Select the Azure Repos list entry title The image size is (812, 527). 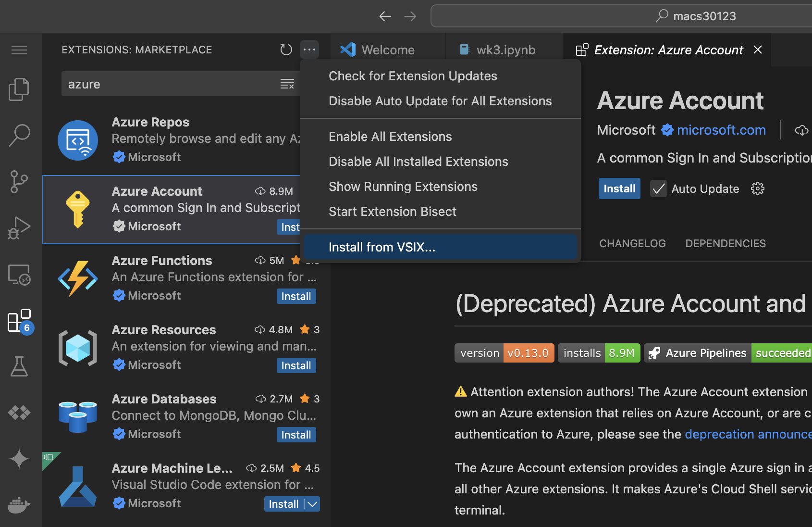(x=150, y=122)
